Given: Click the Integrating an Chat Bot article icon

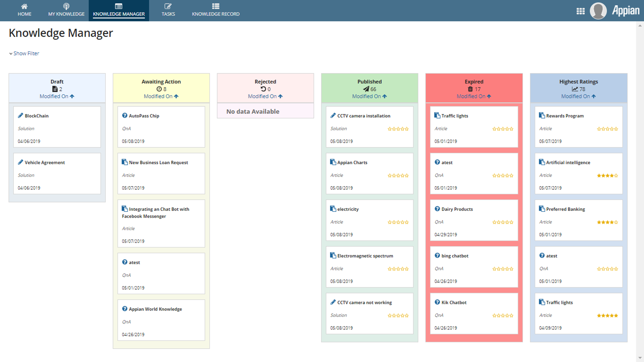Looking at the screenshot, I should 125,209.
